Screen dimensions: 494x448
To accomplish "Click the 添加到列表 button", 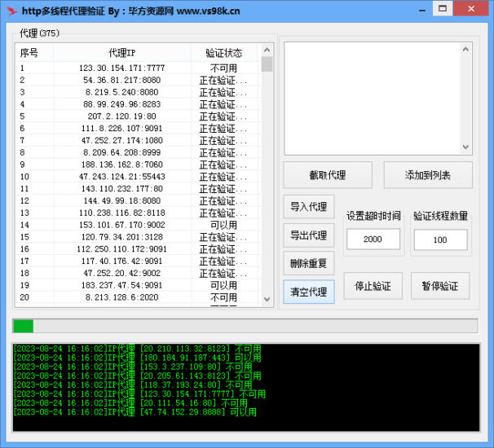I will pos(428,175).
